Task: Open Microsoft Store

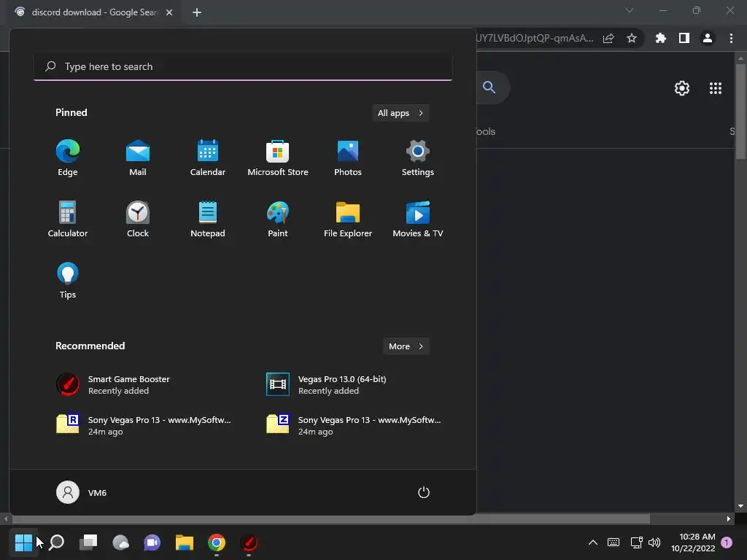Action: pyautogui.click(x=278, y=158)
